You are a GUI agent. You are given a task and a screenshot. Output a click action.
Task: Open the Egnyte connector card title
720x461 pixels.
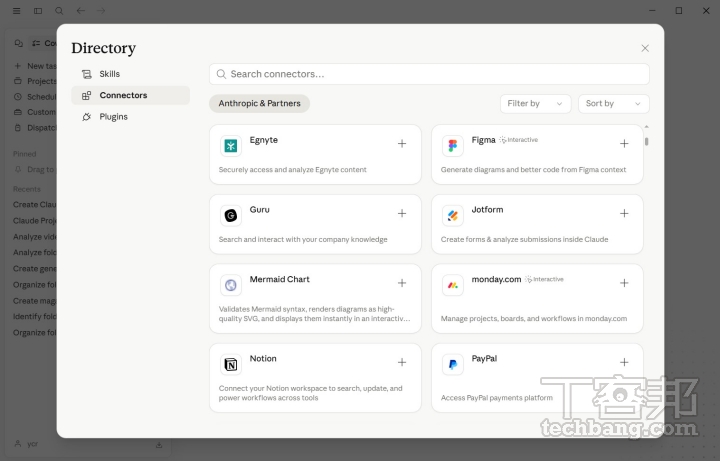click(x=264, y=140)
